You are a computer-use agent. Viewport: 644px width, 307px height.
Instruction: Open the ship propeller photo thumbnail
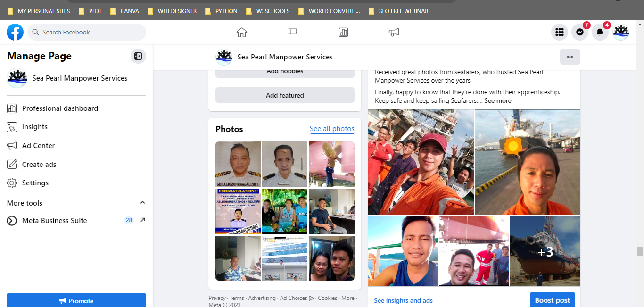(x=332, y=164)
